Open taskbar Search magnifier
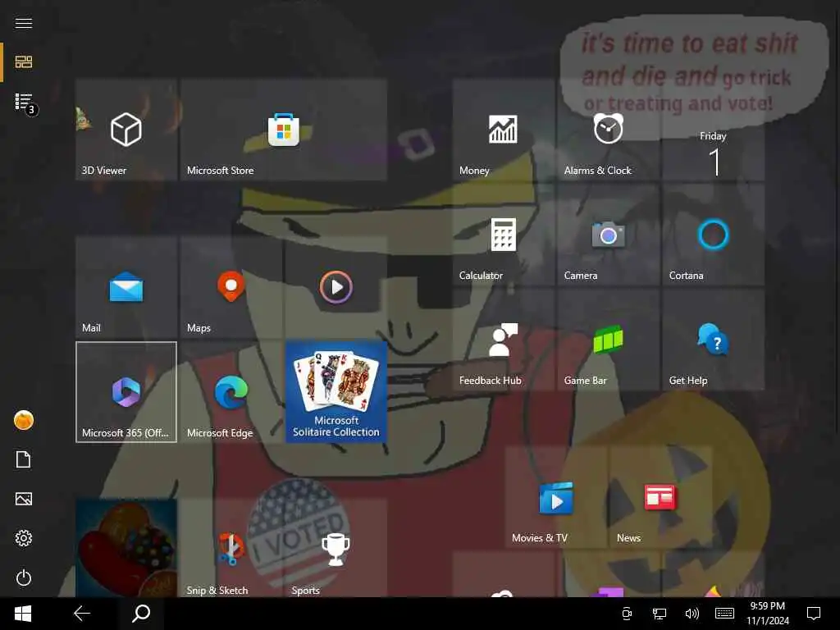Viewport: 840px width, 630px height. 141,614
